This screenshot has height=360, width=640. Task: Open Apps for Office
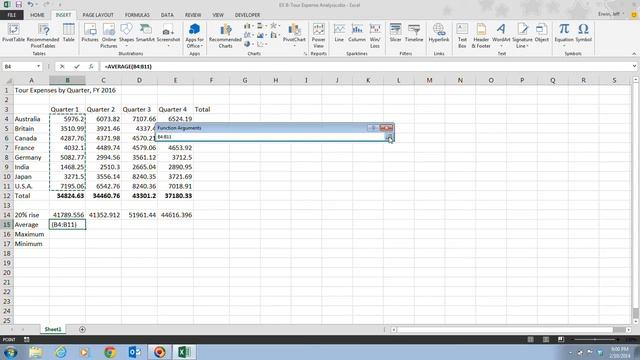[194, 36]
